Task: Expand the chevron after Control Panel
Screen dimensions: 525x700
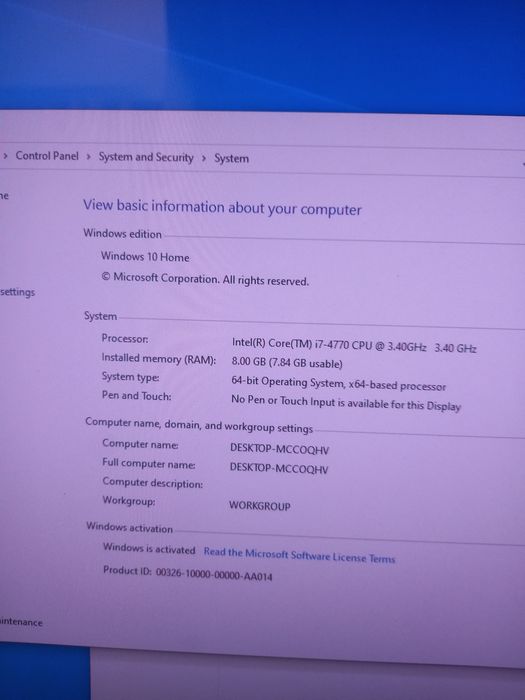Action: [x=88, y=157]
